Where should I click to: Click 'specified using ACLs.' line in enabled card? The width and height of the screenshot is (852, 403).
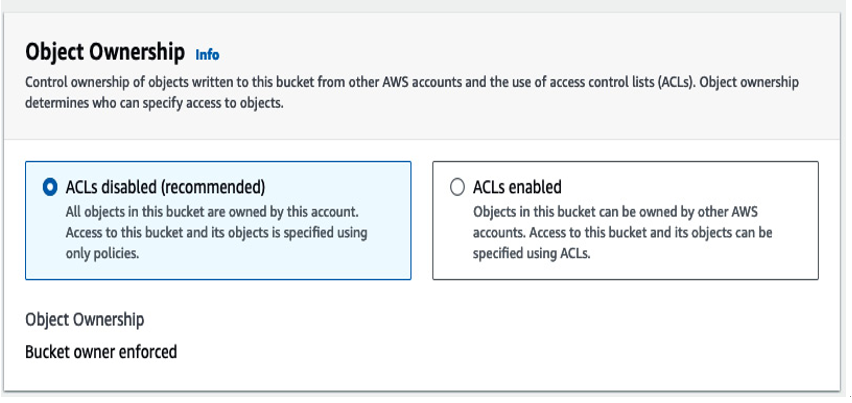pyautogui.click(x=531, y=254)
